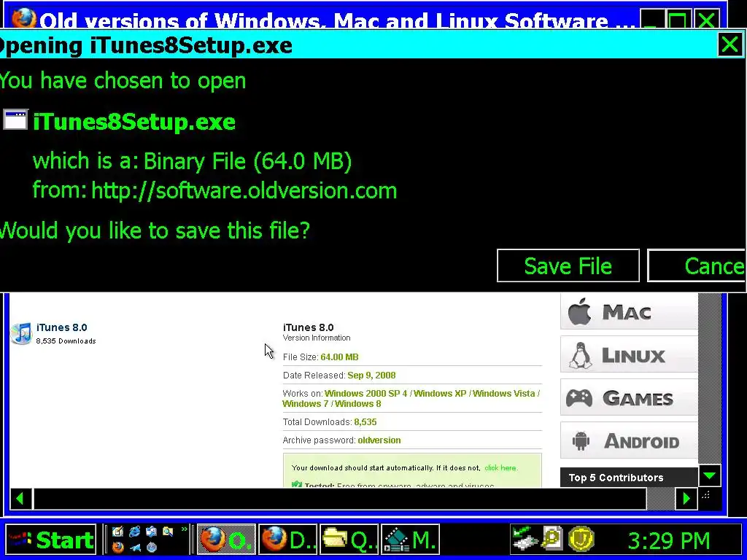This screenshot has width=747, height=560.
Task: Switch to movie 'M.' taskbar button
Action: pos(410,540)
